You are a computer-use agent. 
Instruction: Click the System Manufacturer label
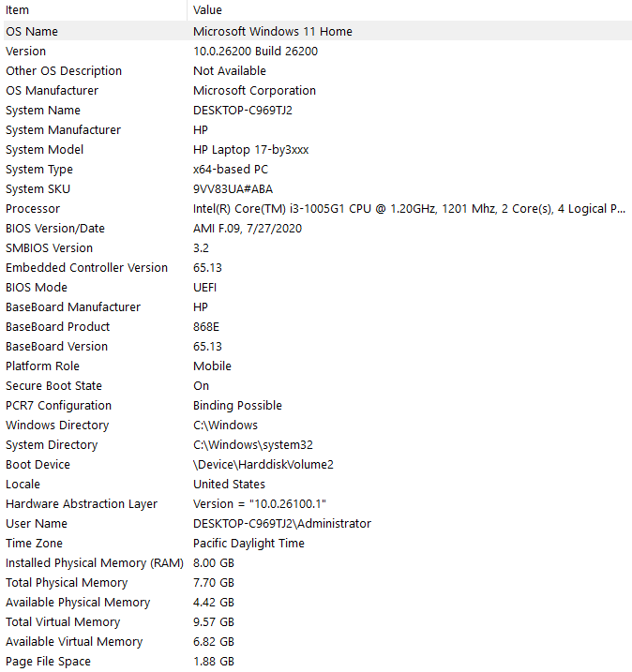pyautogui.click(x=63, y=130)
